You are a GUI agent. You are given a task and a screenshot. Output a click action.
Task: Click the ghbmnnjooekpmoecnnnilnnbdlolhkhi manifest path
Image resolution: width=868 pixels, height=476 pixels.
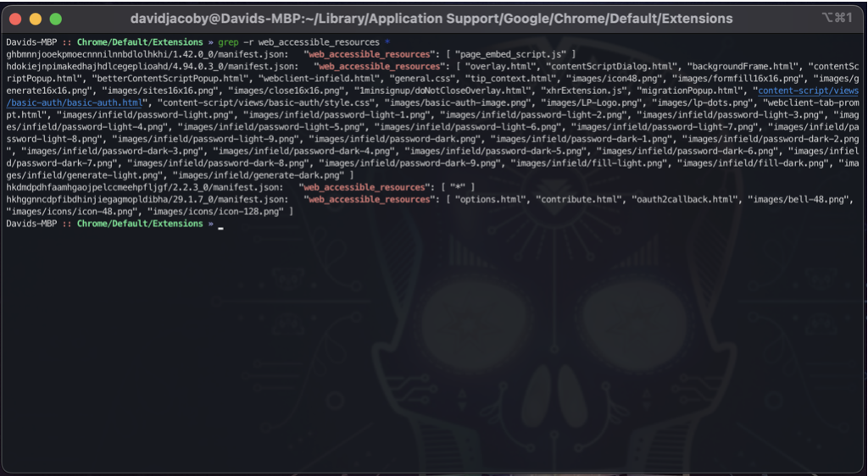[x=147, y=54]
